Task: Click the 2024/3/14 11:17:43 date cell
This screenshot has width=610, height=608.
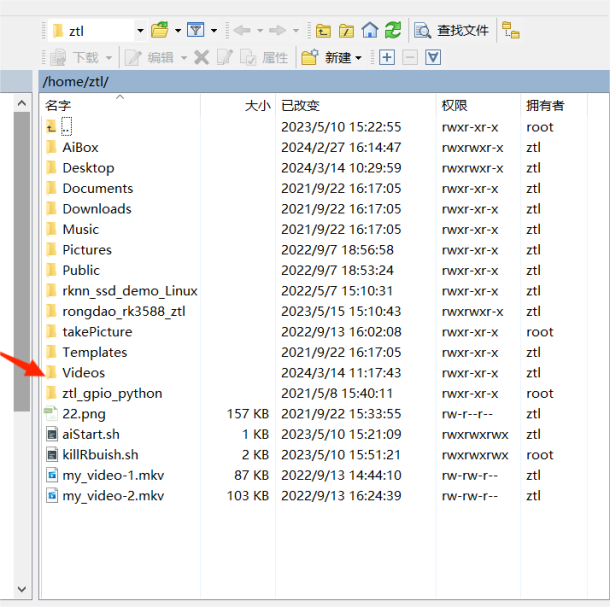Action: pyautogui.click(x=341, y=373)
